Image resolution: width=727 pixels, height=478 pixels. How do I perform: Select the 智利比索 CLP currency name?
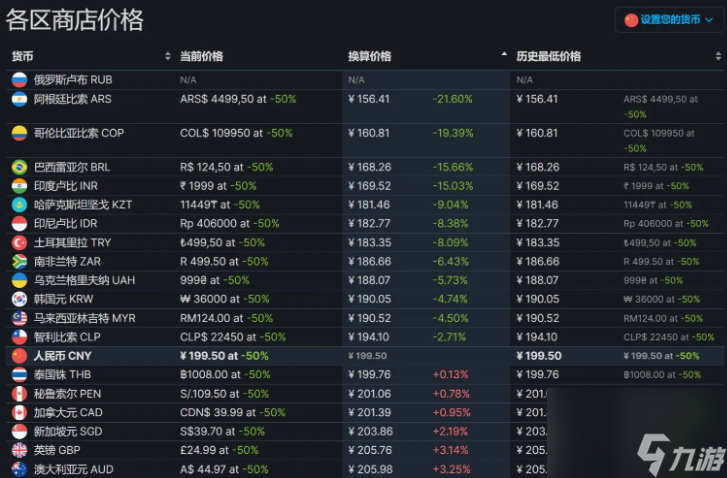pos(67,337)
